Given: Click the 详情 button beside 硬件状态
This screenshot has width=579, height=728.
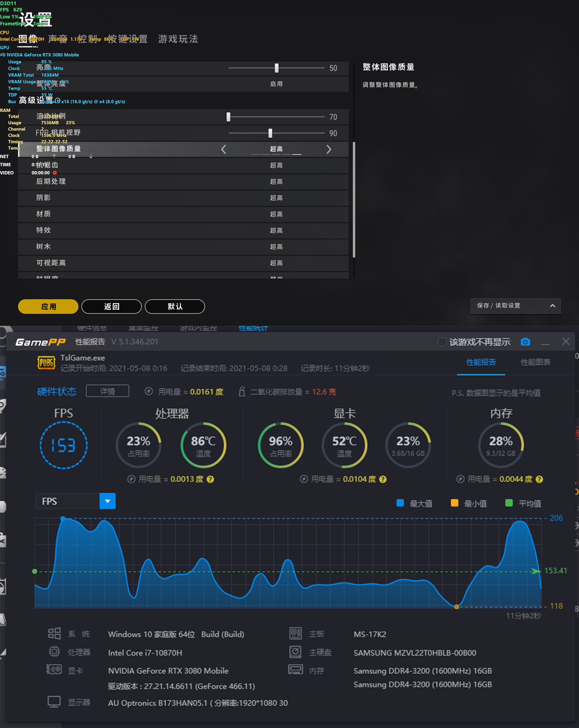Looking at the screenshot, I should coord(107,391).
